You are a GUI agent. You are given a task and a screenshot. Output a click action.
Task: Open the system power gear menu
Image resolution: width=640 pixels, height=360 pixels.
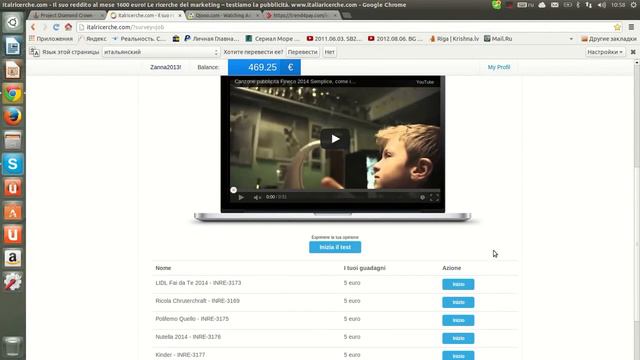633,5
